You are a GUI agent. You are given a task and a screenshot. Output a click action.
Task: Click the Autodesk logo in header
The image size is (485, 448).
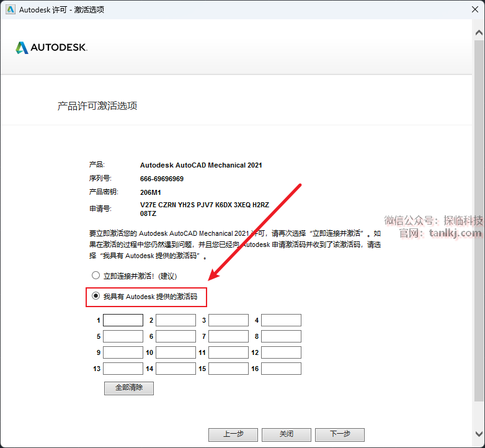point(51,48)
